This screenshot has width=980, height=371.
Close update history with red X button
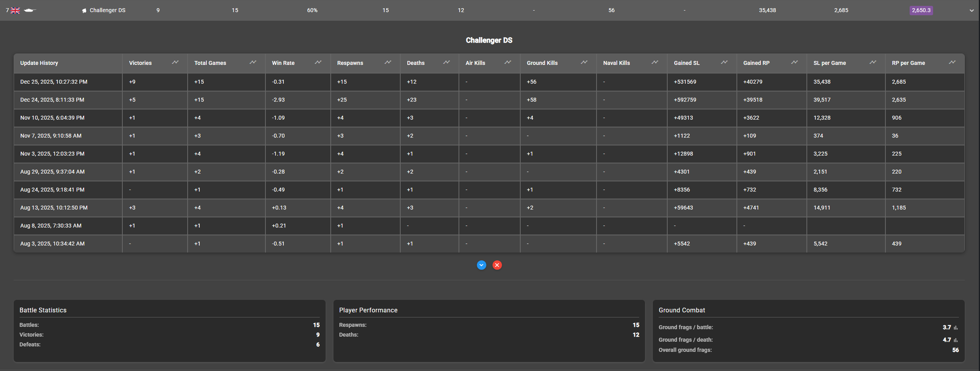pos(497,265)
